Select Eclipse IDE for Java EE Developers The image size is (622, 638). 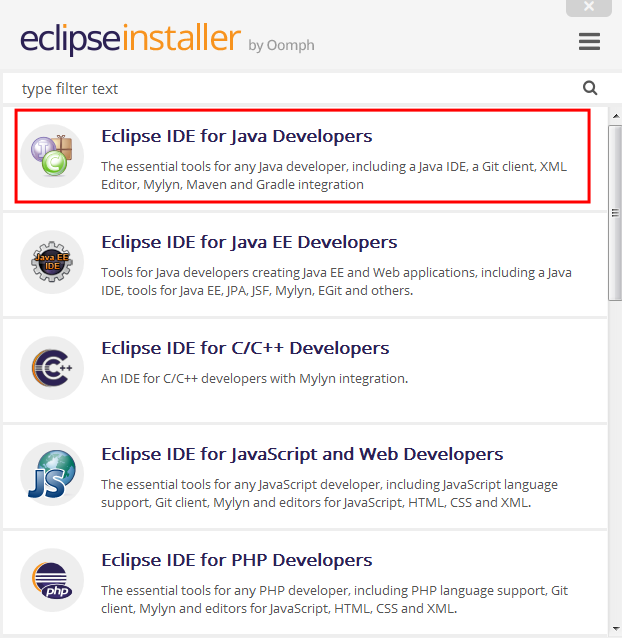305,264
